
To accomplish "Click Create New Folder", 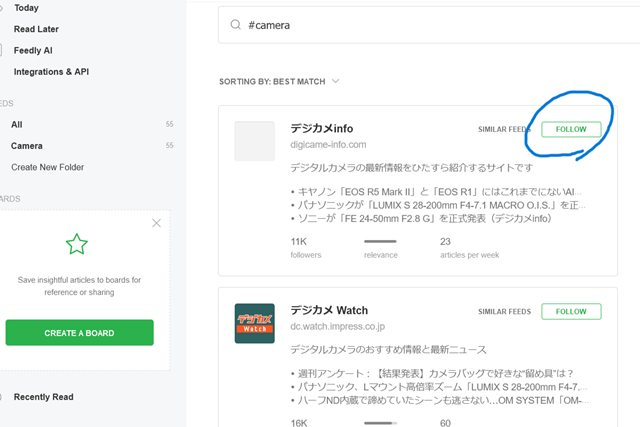I will pos(47,167).
